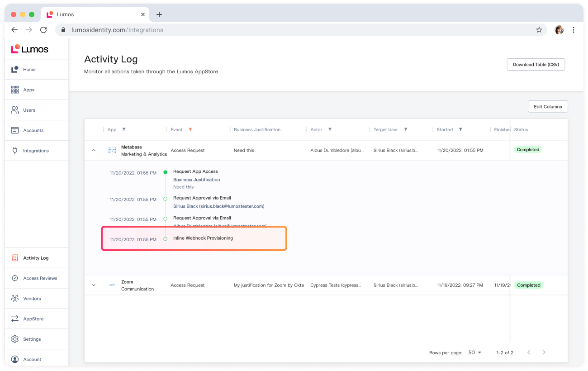Bookmark this page with star
This screenshot has width=588, height=371.
point(539,30)
